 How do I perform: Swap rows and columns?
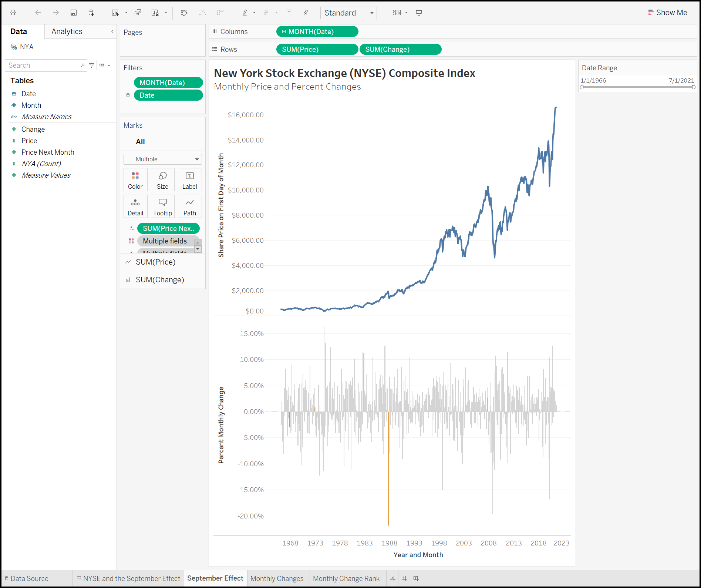pyautogui.click(x=184, y=13)
